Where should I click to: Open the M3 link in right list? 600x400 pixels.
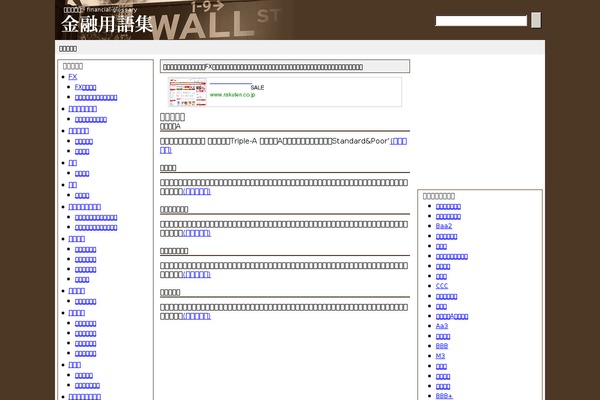coord(440,356)
